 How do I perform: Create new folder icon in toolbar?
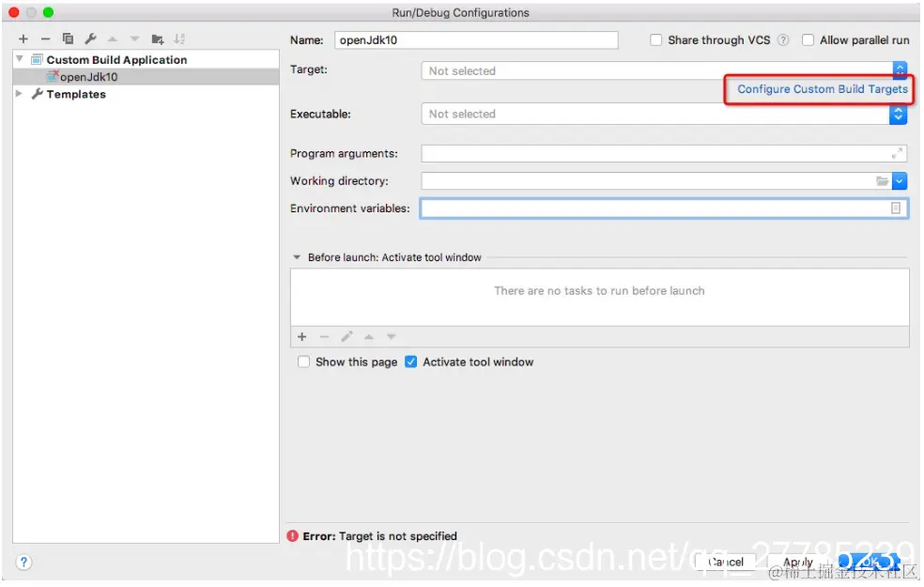pos(158,39)
